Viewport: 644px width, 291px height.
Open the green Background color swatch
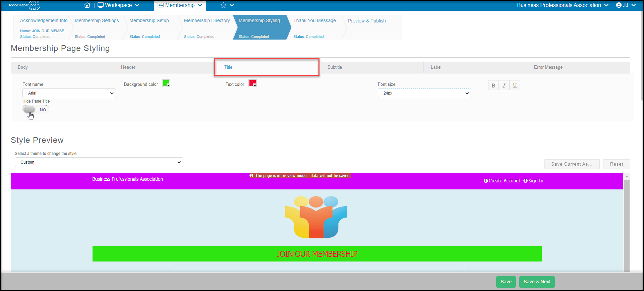(166, 83)
